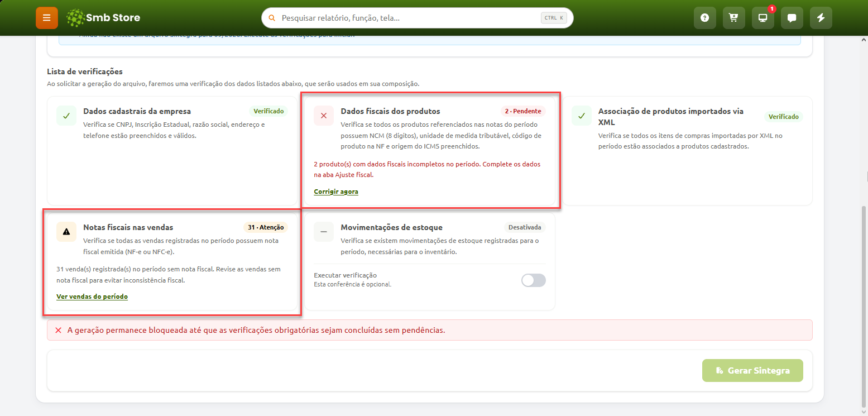This screenshot has height=416, width=868.
Task: Click the Notas fiscais nas vendas title
Action: coord(128,227)
